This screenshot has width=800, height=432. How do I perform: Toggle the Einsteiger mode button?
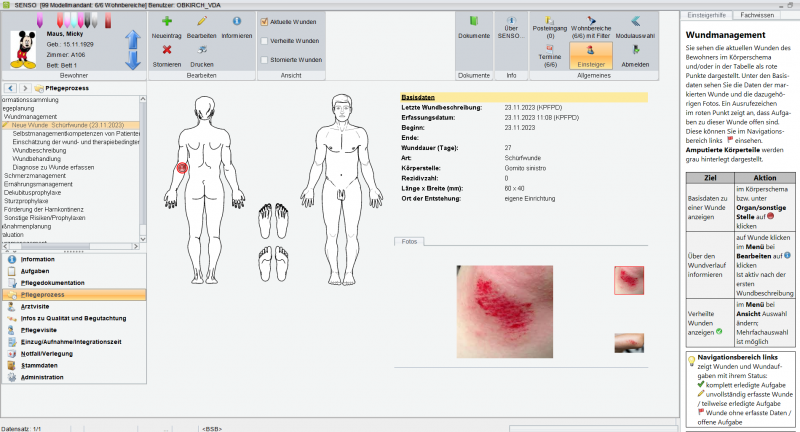click(x=591, y=55)
